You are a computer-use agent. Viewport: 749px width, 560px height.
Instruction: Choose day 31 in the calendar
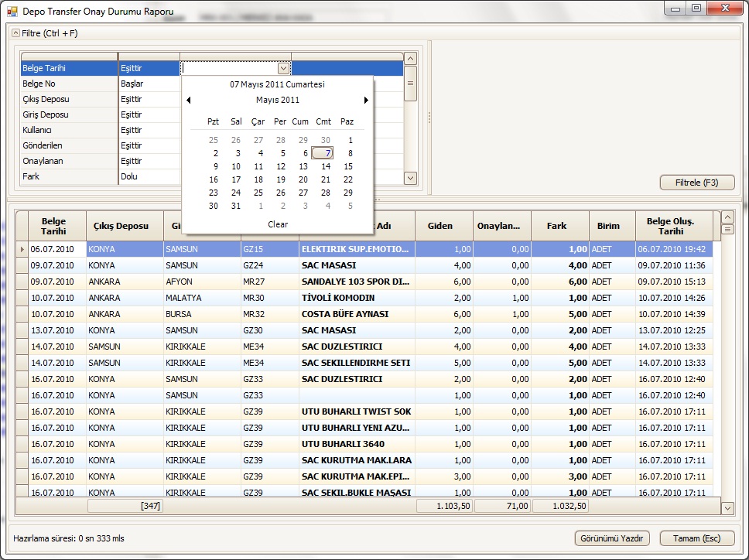coord(236,206)
